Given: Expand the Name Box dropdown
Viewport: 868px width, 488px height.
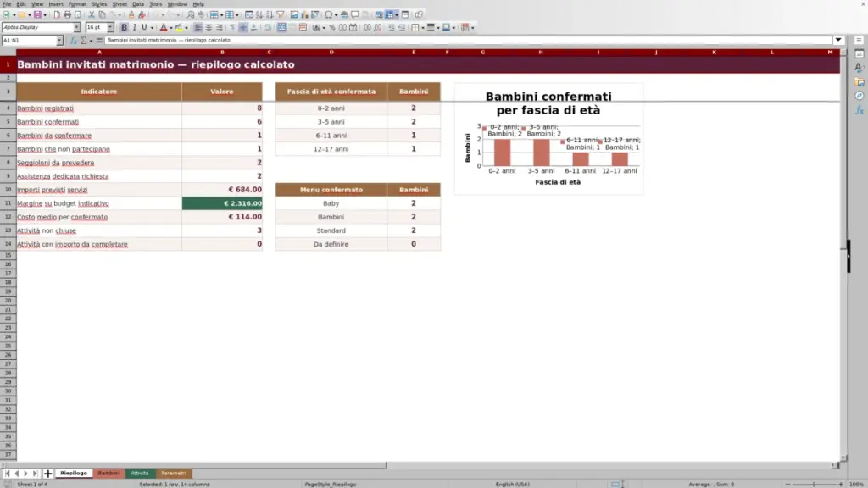Looking at the screenshot, I should coord(59,41).
